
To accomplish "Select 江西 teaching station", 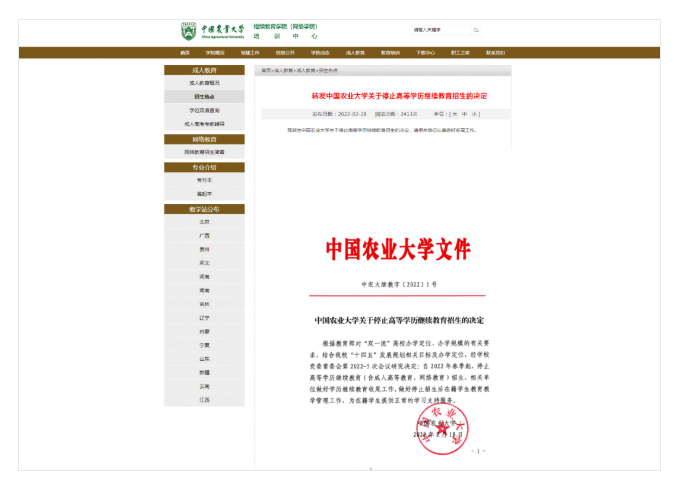I will [x=204, y=400].
